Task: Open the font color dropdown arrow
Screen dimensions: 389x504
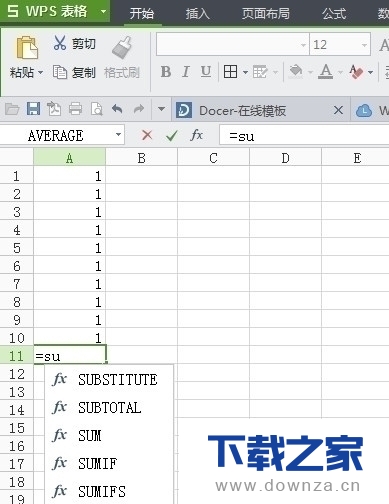Action: 340,72
